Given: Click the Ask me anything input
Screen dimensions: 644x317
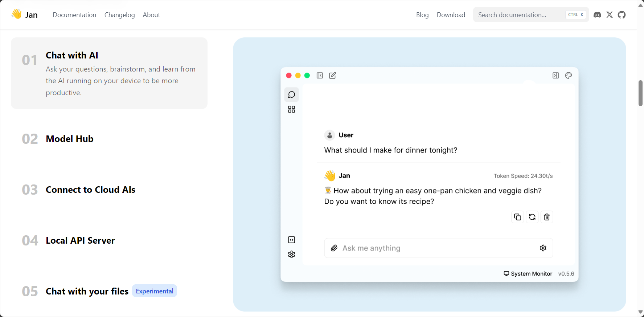Looking at the screenshot, I should [438, 248].
